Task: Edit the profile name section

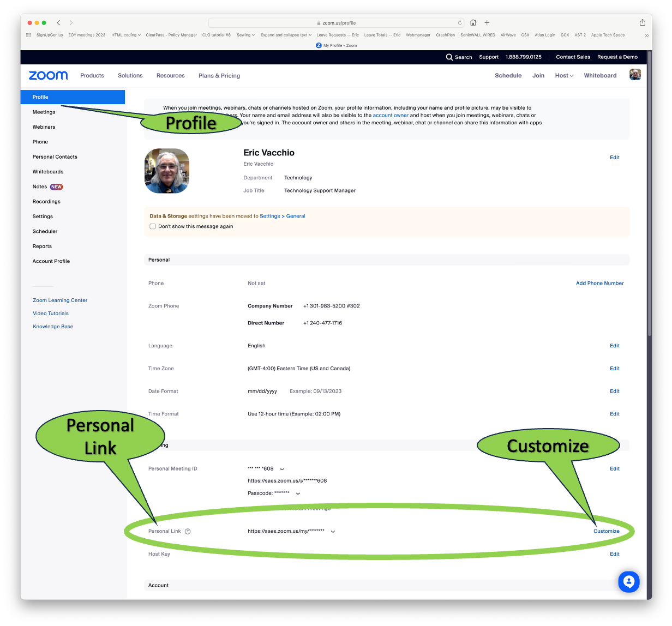Action: [615, 158]
